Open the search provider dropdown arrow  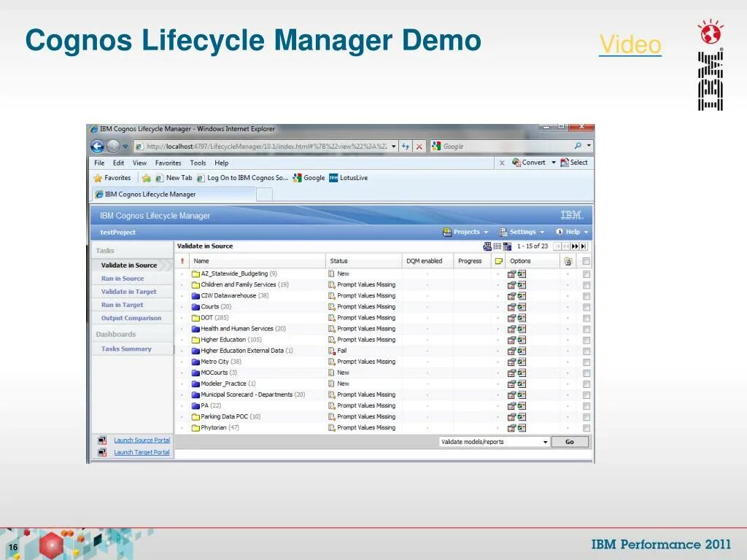pyautogui.click(x=589, y=146)
